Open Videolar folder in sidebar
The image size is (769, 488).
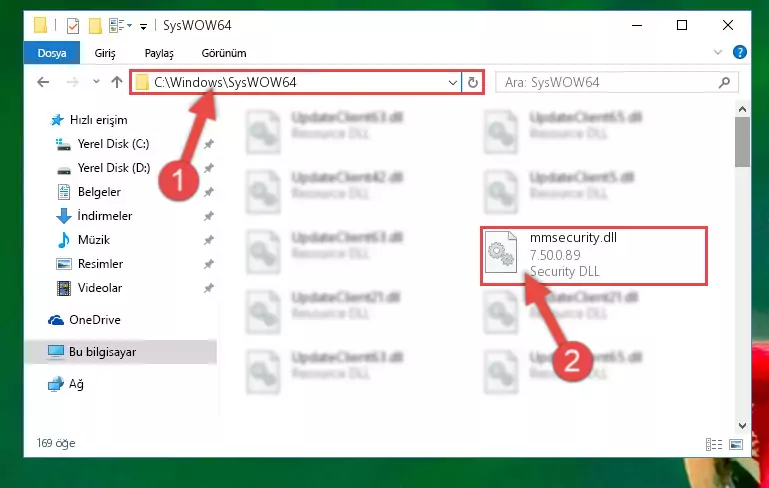89,288
